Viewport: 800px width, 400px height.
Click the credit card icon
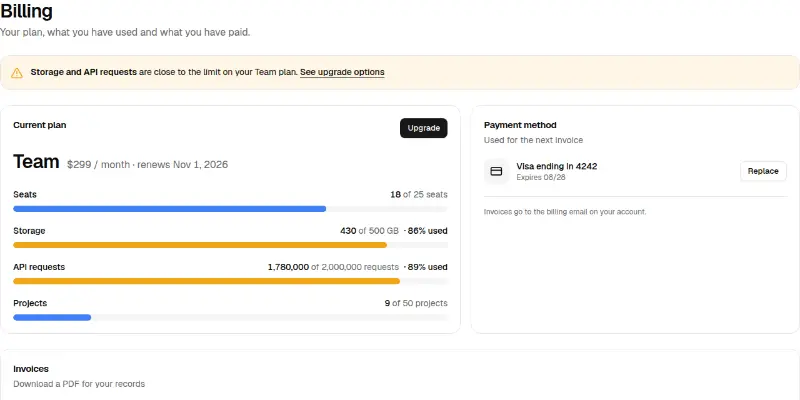point(496,171)
